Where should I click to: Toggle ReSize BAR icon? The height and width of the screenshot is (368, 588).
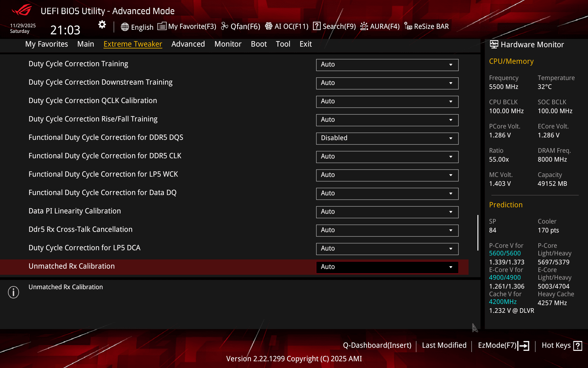coord(408,26)
